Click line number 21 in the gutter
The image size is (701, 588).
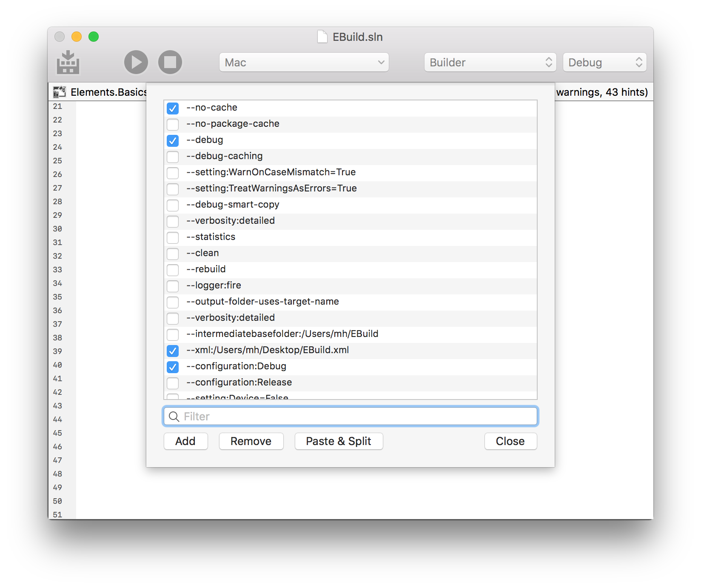coord(57,106)
